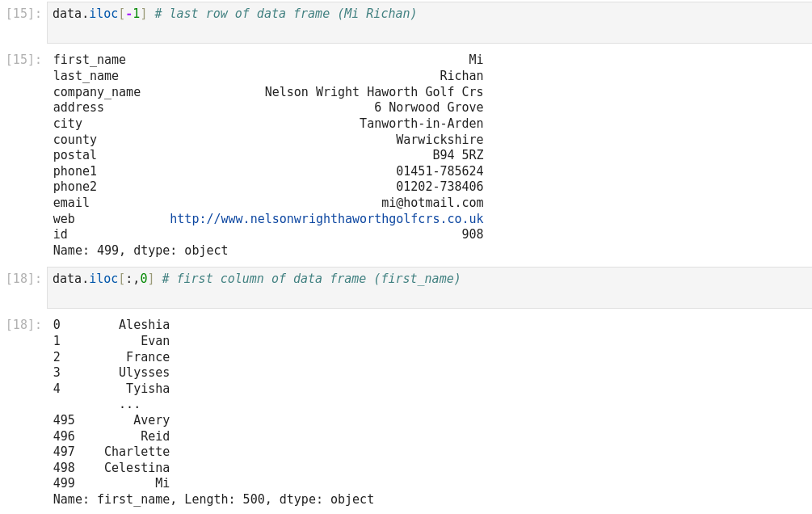Click the name Aleshia in row 0

144,325
